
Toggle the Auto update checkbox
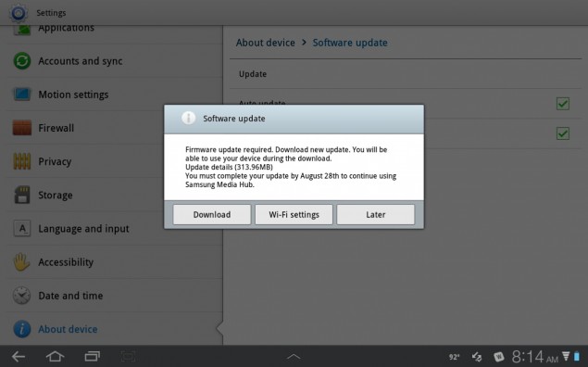[562, 104]
